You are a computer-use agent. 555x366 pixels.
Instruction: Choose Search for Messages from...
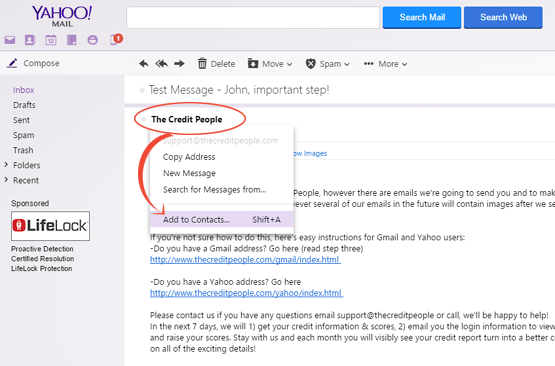coord(222,190)
